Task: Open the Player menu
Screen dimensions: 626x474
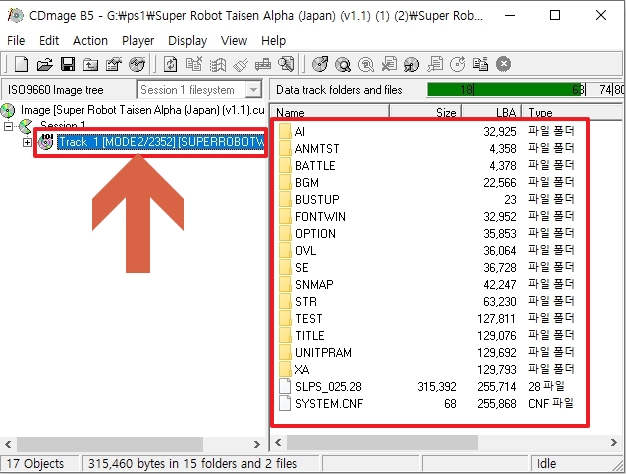Action: 138,41
